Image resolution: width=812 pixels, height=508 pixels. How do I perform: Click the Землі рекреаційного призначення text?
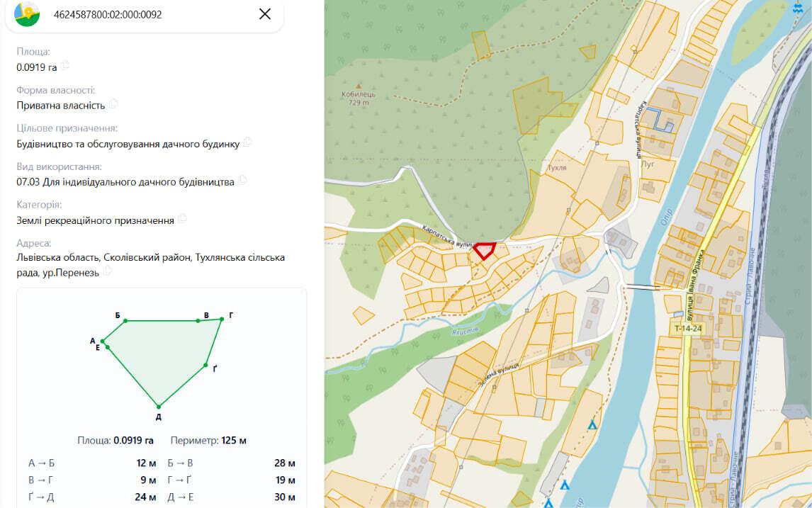95,220
